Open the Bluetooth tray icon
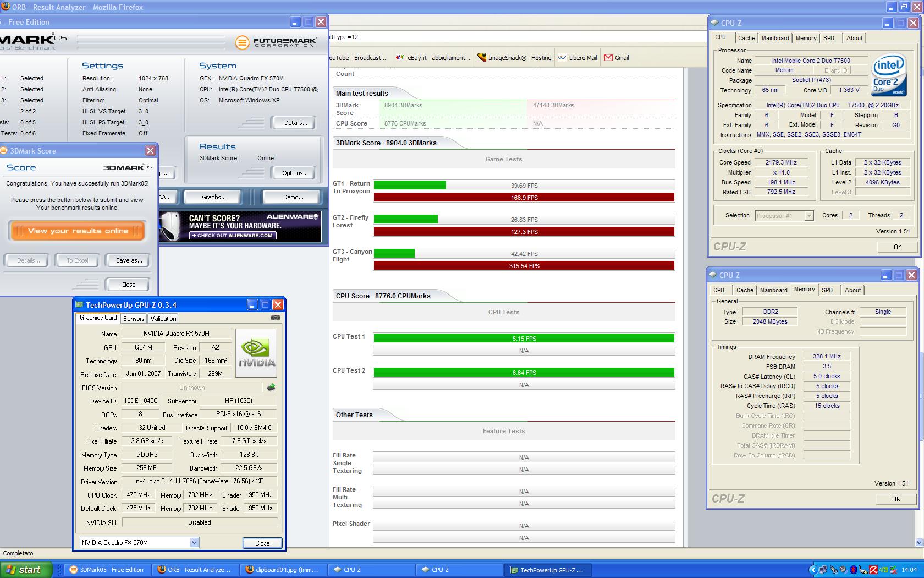The width and height of the screenshot is (924, 578). [x=854, y=570]
